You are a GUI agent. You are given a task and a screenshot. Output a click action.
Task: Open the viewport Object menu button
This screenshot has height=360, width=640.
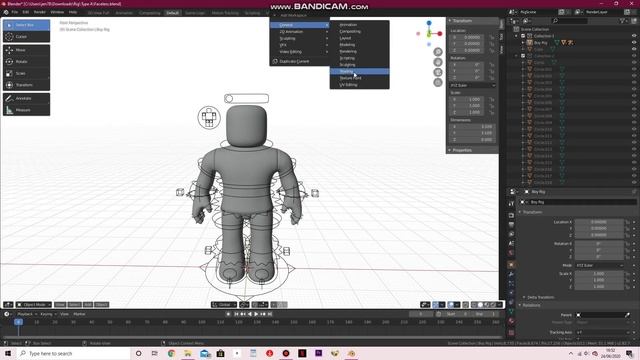tap(101, 304)
